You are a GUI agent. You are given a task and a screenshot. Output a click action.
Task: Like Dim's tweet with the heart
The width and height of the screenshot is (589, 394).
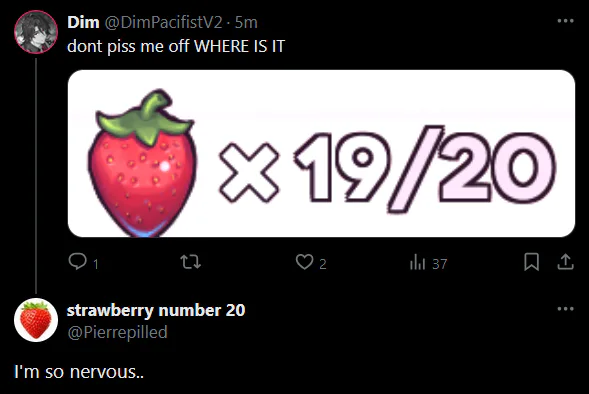point(304,262)
